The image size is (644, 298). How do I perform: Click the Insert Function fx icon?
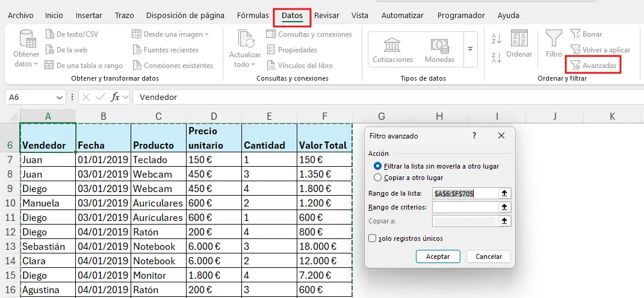tap(115, 98)
